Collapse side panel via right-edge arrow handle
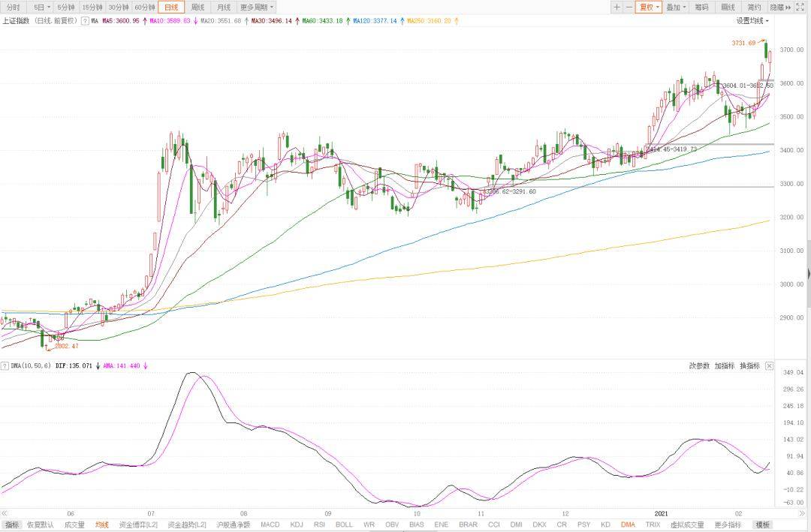 [809, 273]
